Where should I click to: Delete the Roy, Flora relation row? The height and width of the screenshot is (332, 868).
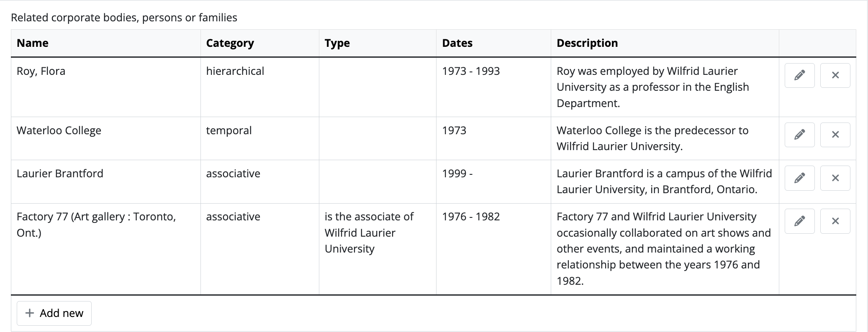[835, 75]
